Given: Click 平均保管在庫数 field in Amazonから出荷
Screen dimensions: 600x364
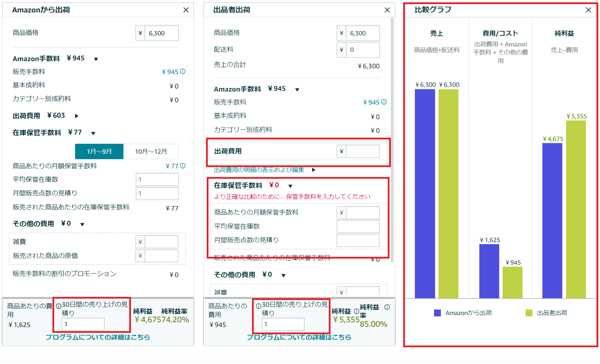Looking at the screenshot, I should click(x=157, y=179).
